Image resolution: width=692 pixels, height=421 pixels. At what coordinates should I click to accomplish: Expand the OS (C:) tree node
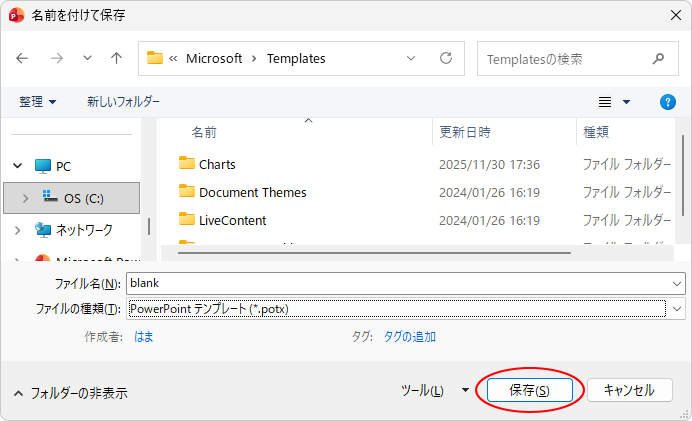[x=25, y=198]
